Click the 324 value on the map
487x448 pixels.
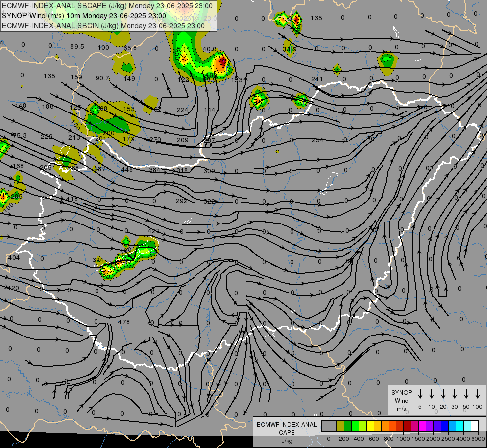pyautogui.click(x=98, y=260)
